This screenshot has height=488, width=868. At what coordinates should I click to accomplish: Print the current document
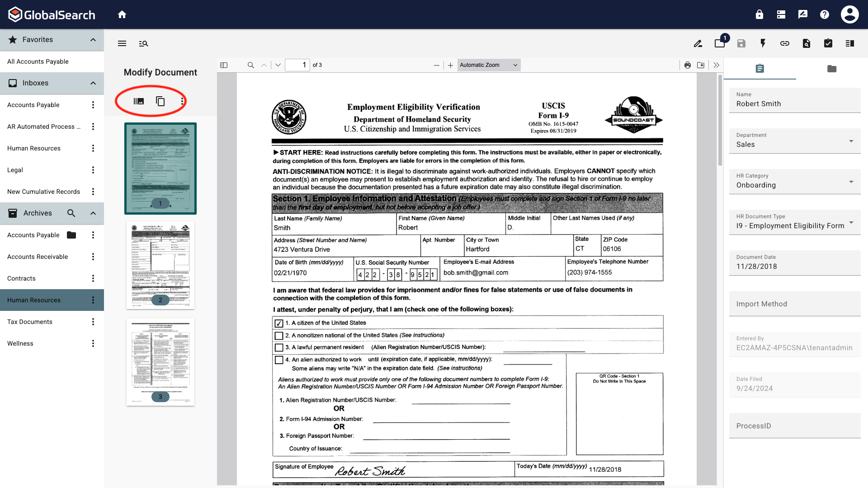(x=687, y=65)
